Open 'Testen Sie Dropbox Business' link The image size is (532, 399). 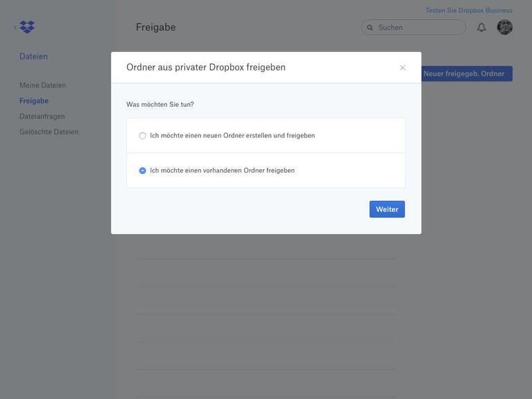click(x=468, y=10)
